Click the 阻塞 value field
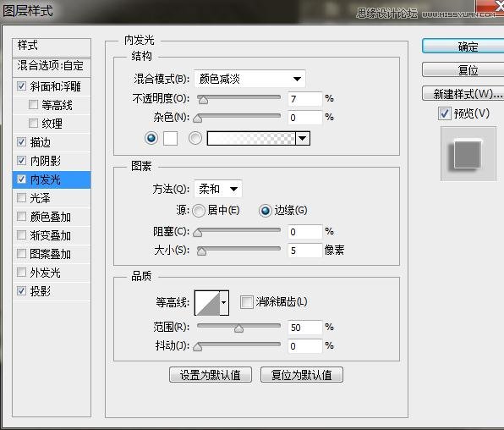Image resolution: width=504 pixels, height=430 pixels. click(304, 232)
